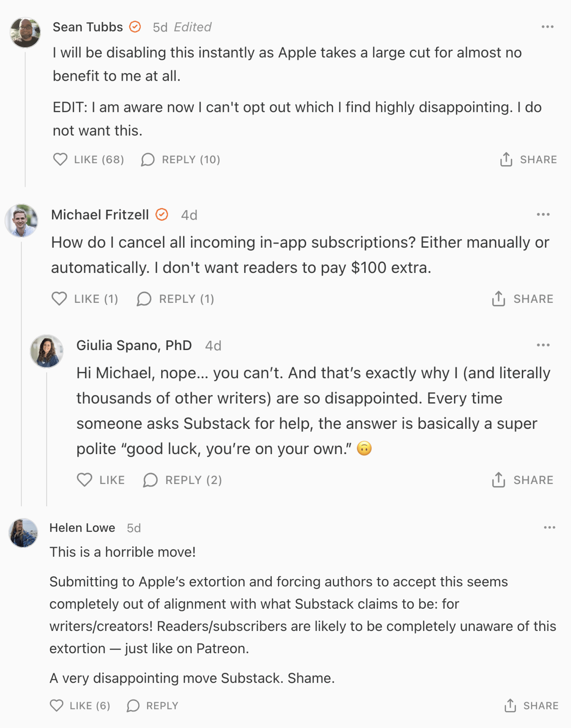
Task: Open more options on Sean Tubbs' comment
Action: tap(547, 27)
